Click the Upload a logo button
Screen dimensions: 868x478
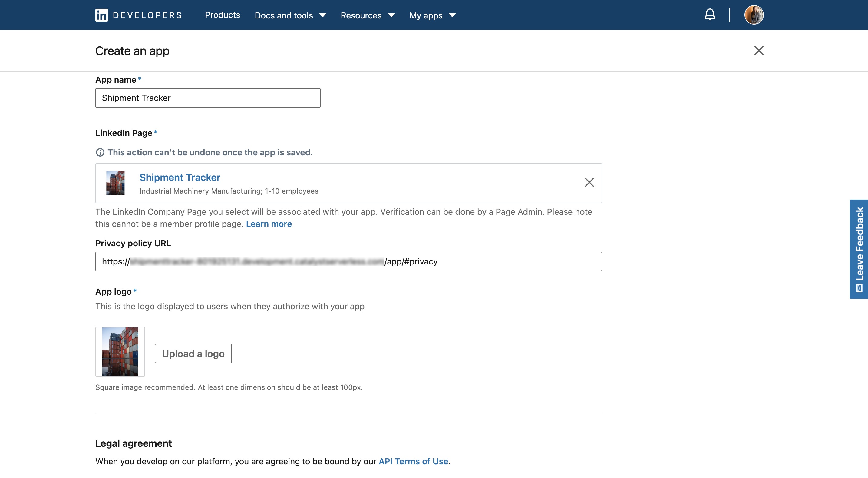point(193,353)
